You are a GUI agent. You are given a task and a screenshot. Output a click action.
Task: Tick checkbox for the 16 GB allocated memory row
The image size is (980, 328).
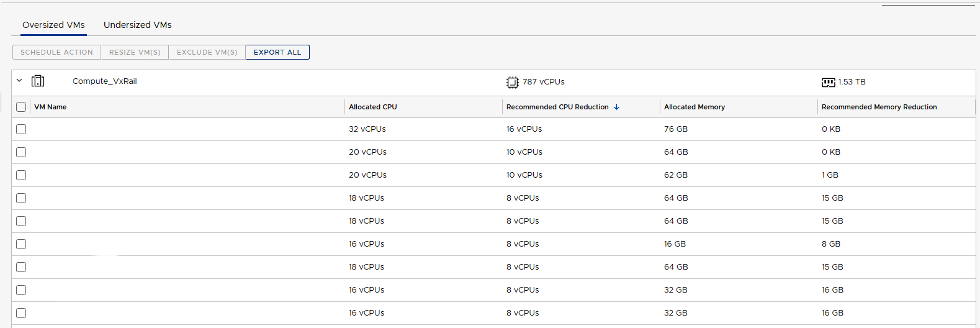point(21,244)
